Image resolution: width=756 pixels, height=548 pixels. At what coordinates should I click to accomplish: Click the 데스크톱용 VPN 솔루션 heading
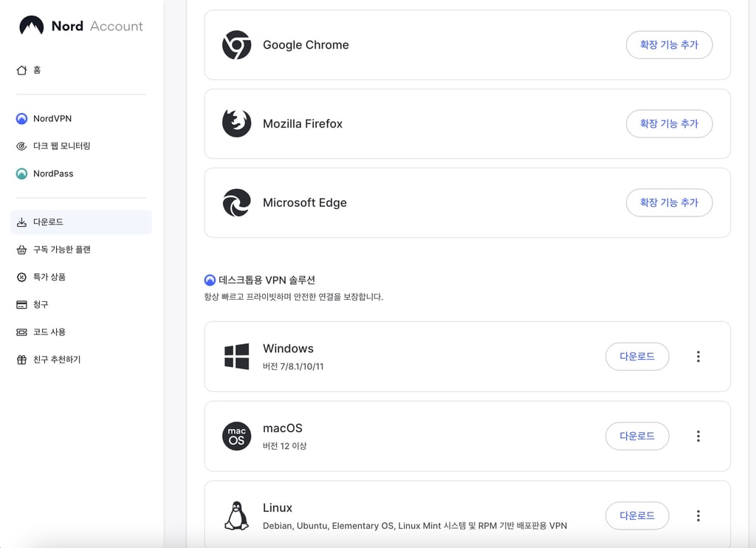click(x=267, y=280)
